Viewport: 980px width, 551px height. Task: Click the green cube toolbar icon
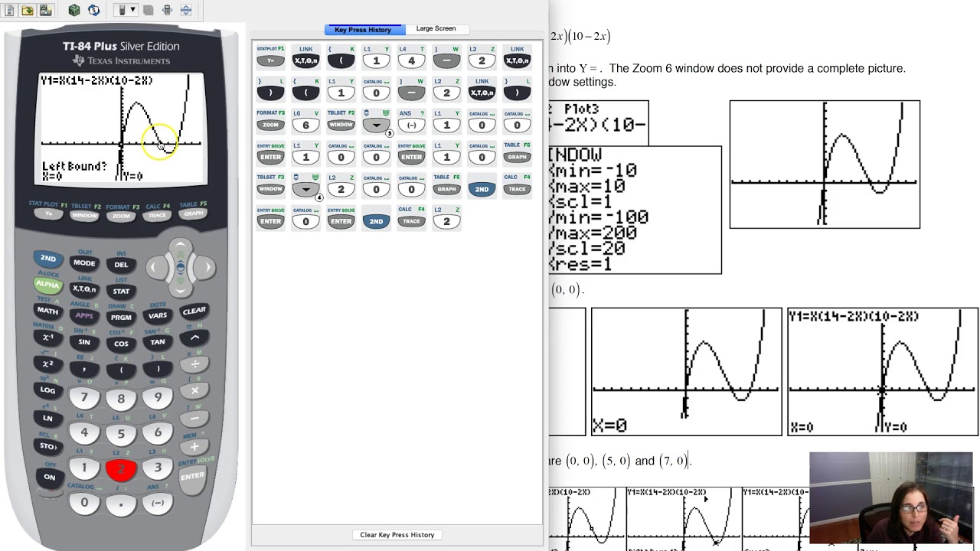tap(74, 10)
